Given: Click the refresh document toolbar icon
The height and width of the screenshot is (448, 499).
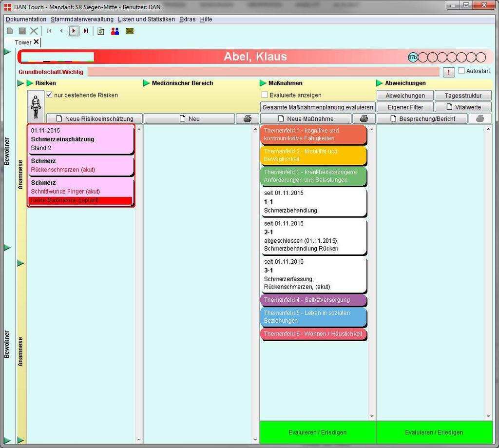Looking at the screenshot, I should point(101,31).
